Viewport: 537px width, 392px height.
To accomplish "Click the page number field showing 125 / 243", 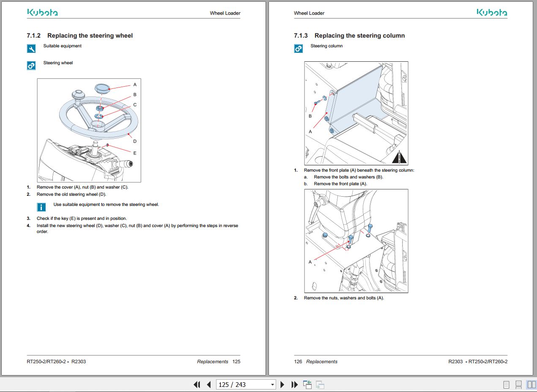I will coord(242,384).
